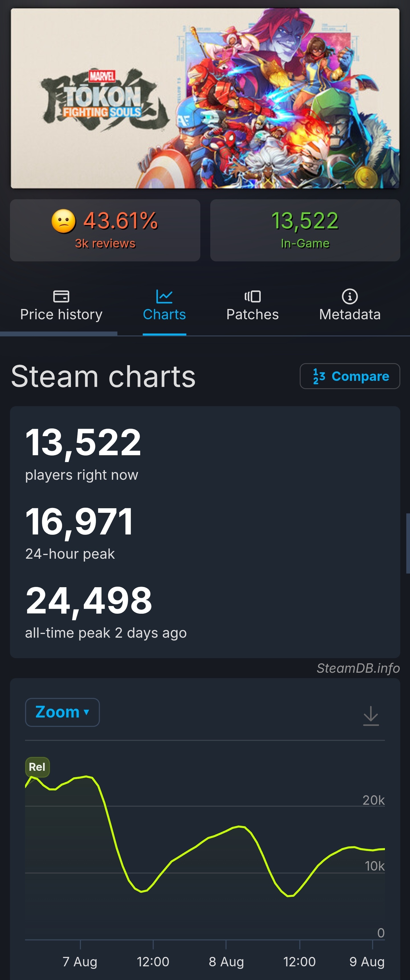Image resolution: width=410 pixels, height=980 pixels.
Task: Click the numbered list icon in Compare
Action: click(319, 376)
